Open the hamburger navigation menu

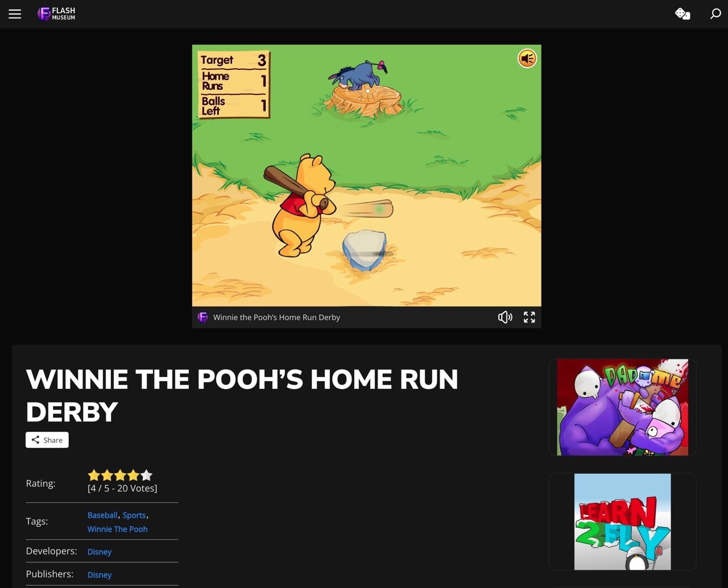coord(15,14)
